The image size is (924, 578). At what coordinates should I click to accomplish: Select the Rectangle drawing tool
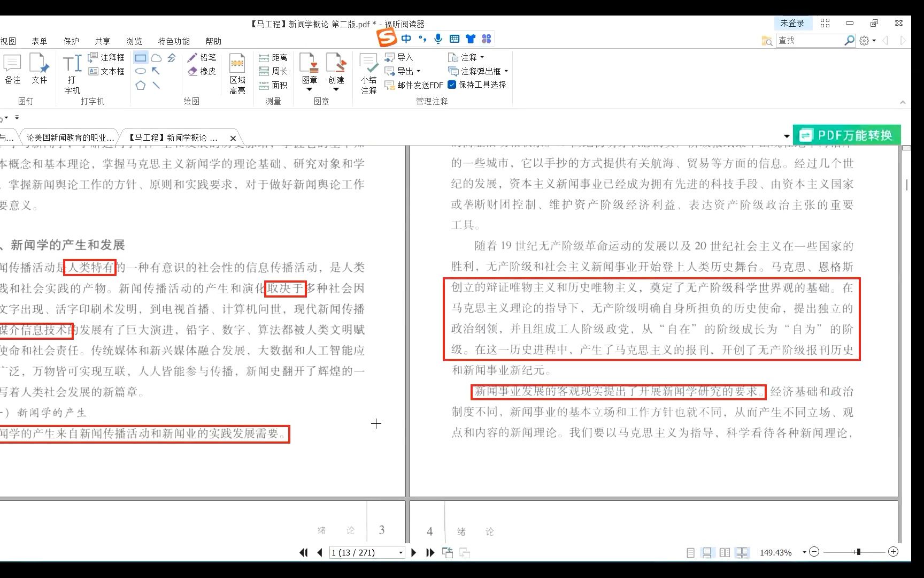pyautogui.click(x=141, y=58)
